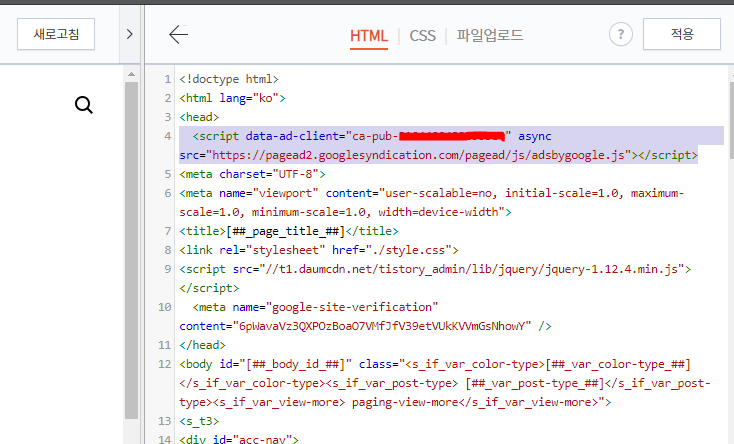Open help with the question mark icon

(621, 34)
